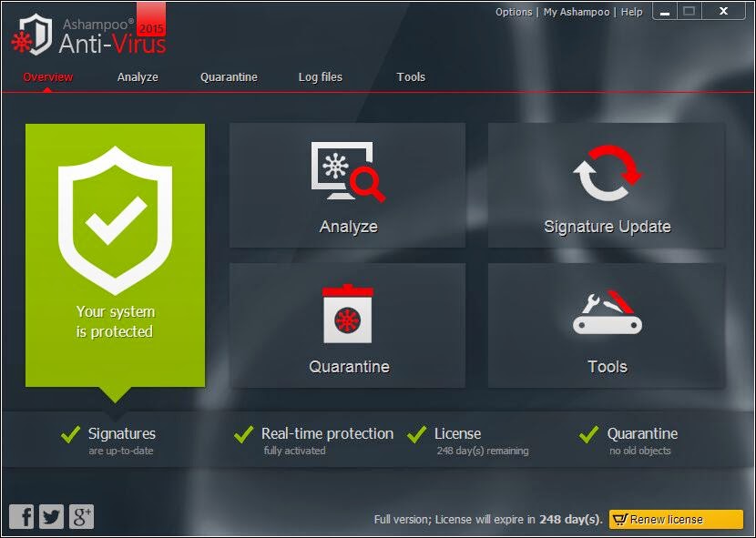The image size is (756, 538).
Task: Click the 'Signatures' status label
Action: pos(121,433)
